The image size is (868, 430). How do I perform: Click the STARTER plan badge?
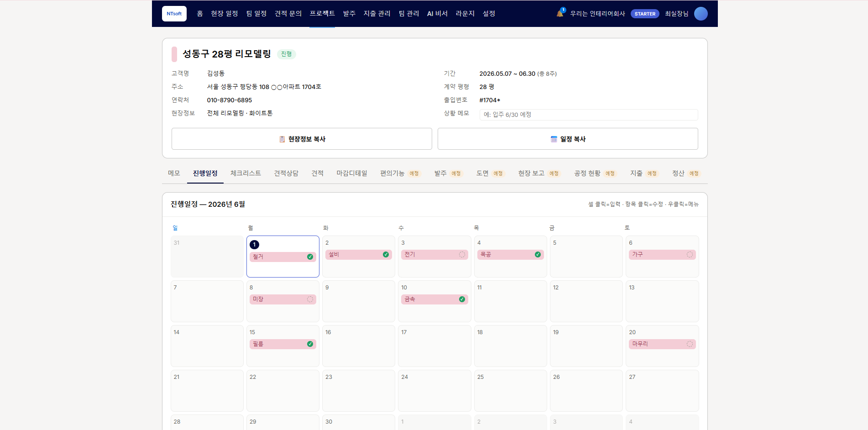(x=645, y=14)
